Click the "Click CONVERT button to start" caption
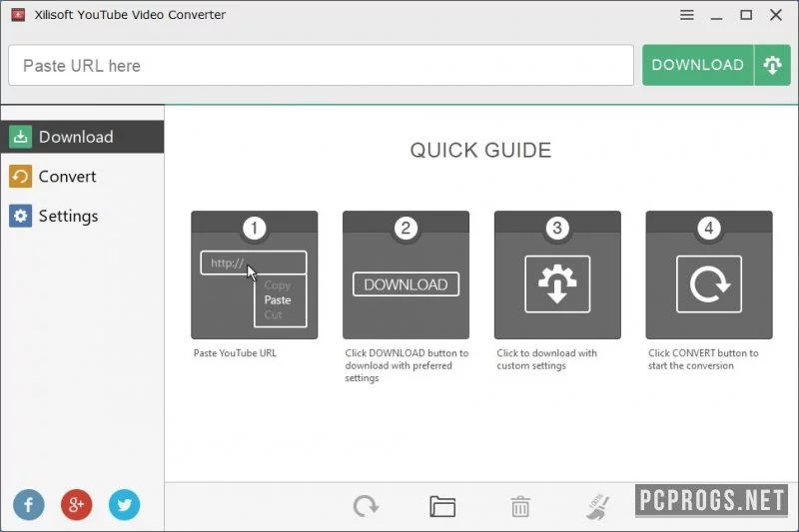This screenshot has width=799, height=532. click(703, 359)
